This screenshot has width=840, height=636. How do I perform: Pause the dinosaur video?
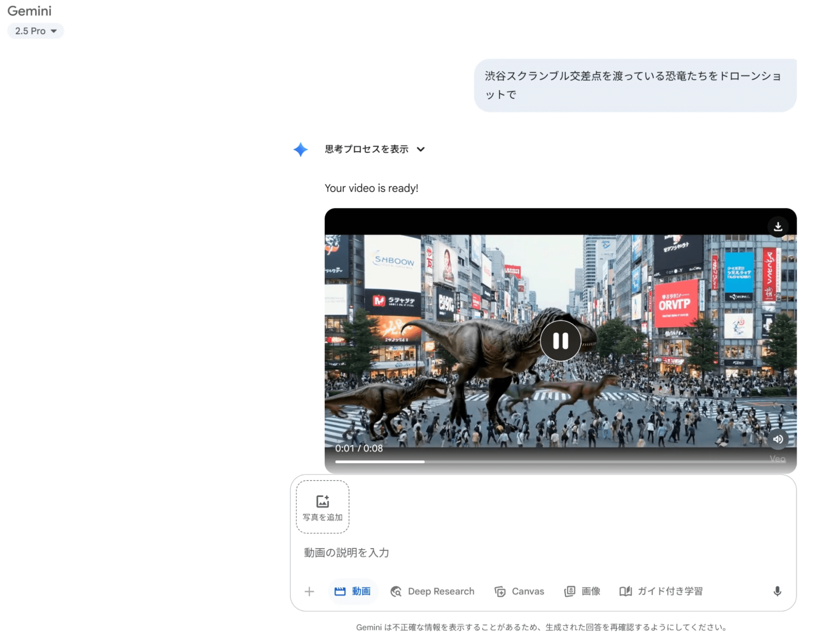pyautogui.click(x=560, y=341)
